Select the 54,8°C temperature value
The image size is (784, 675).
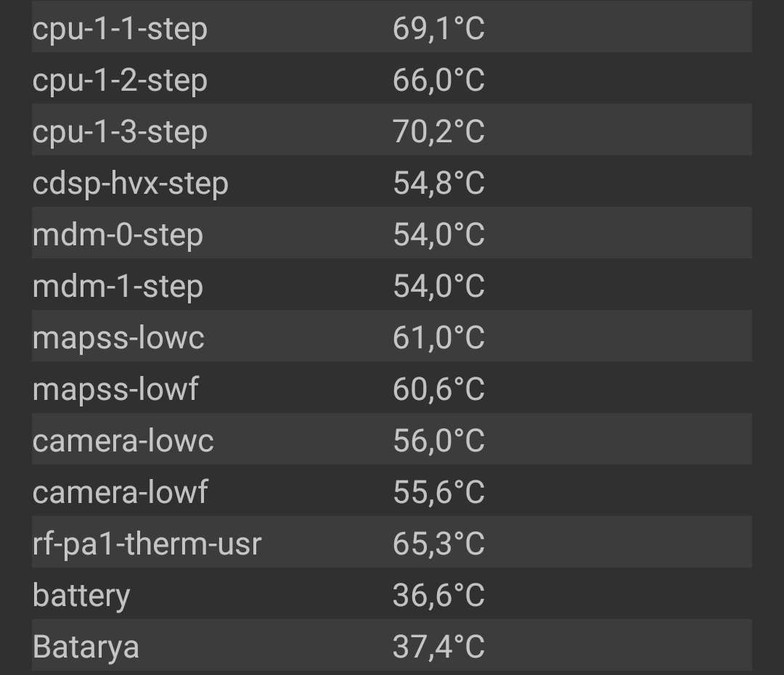tap(438, 184)
